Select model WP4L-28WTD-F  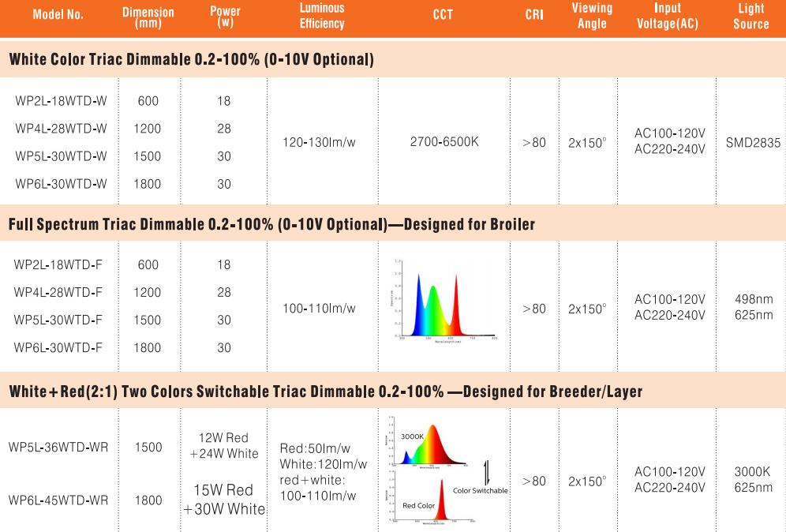point(58,292)
